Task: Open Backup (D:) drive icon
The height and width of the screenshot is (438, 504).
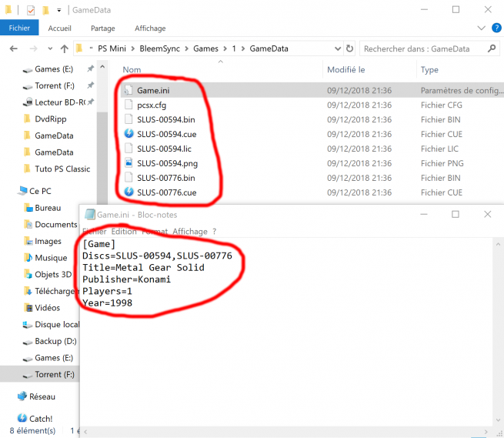Action: (28, 342)
